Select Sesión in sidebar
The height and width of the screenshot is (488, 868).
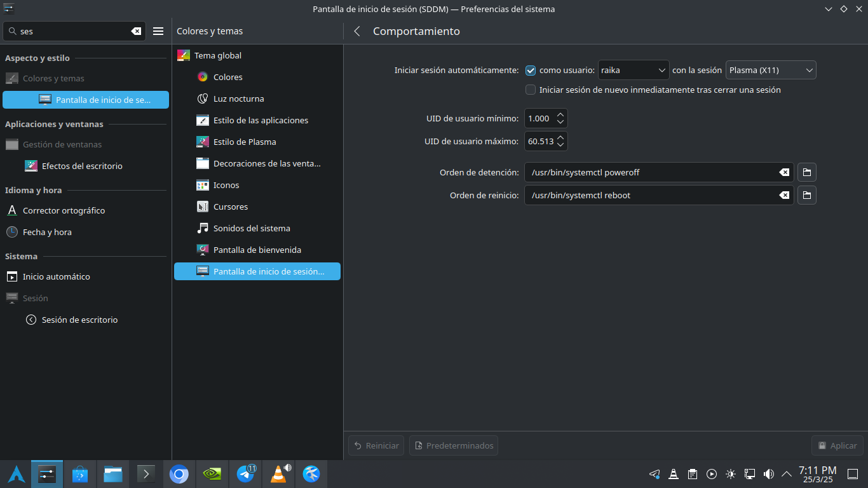[x=86, y=298]
